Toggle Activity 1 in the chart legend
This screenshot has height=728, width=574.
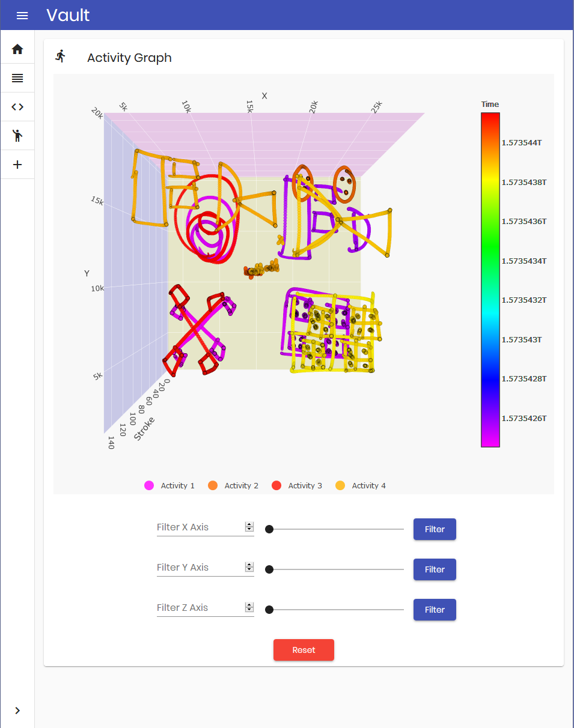169,485
